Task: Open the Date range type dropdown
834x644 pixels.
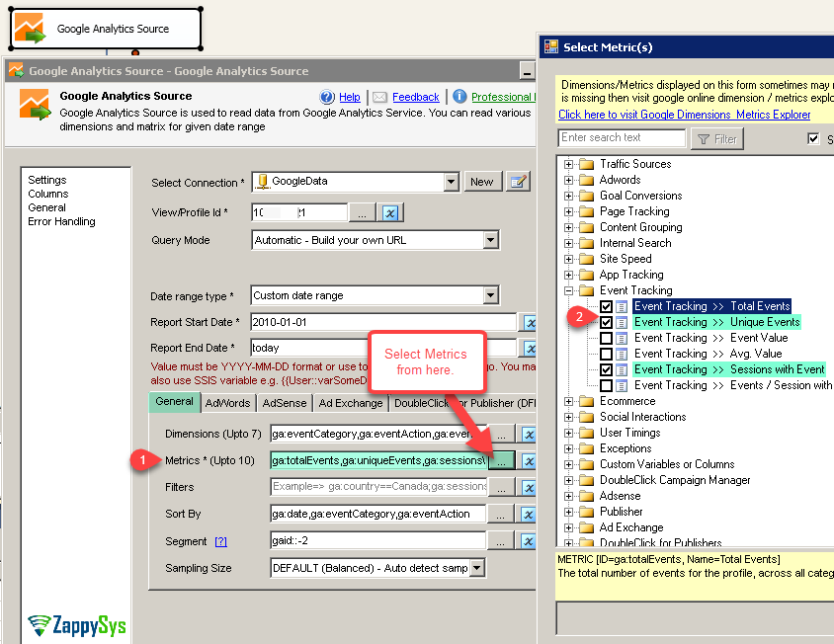Action: (x=491, y=295)
